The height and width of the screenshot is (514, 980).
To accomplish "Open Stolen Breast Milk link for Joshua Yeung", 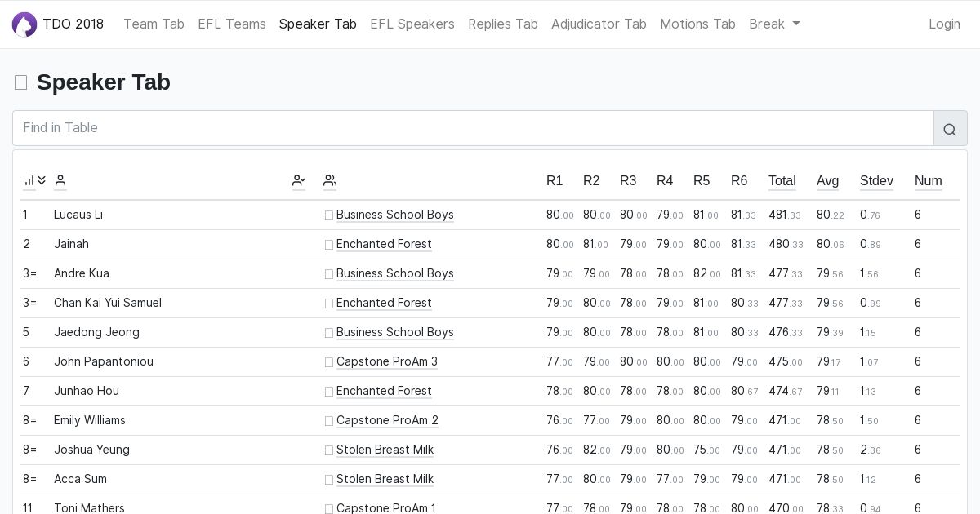I will pyautogui.click(x=385, y=450).
